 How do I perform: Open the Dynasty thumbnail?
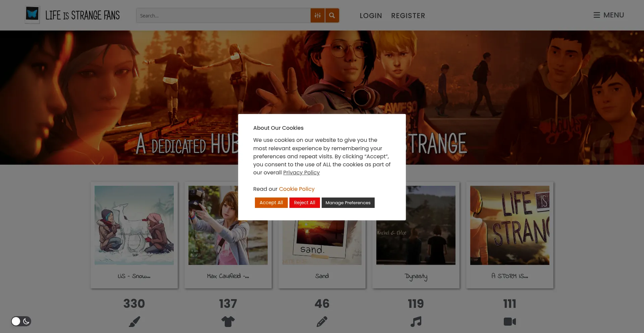pyautogui.click(x=416, y=225)
